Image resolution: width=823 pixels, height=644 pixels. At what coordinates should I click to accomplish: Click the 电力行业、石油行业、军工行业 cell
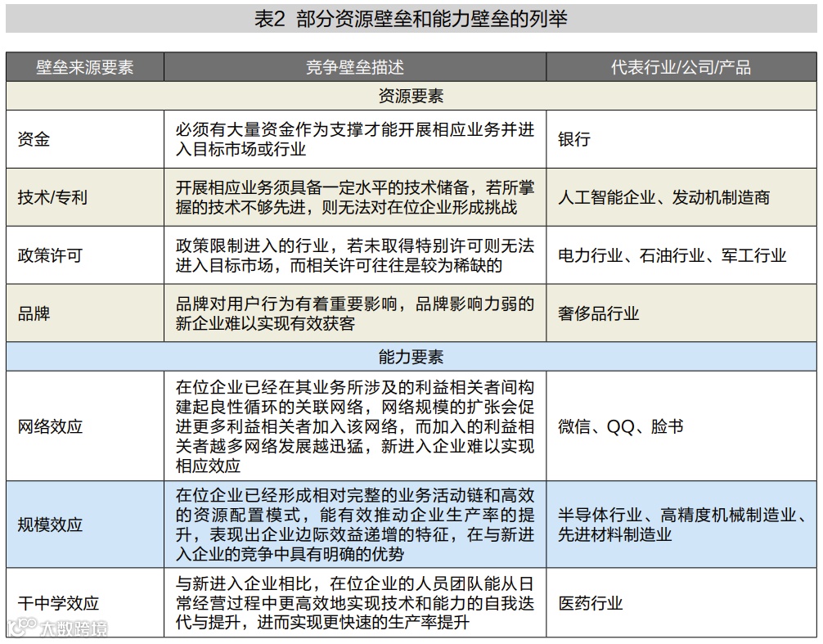[x=681, y=255]
